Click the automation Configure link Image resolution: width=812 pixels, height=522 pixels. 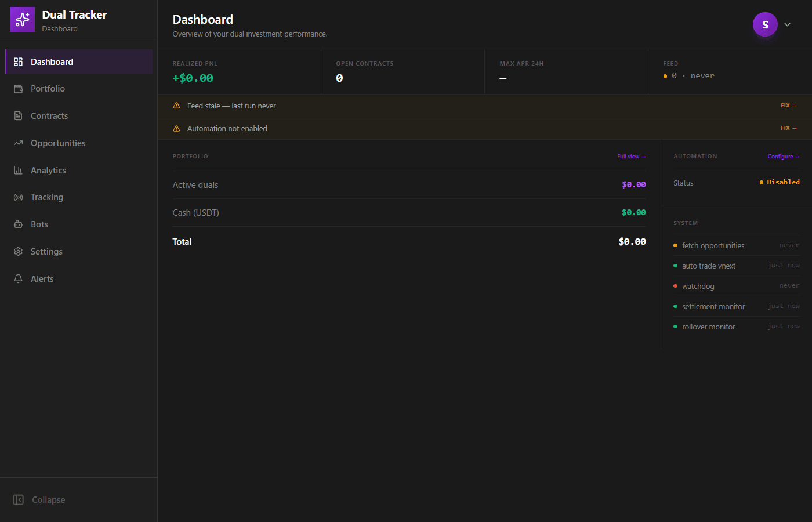coord(784,157)
